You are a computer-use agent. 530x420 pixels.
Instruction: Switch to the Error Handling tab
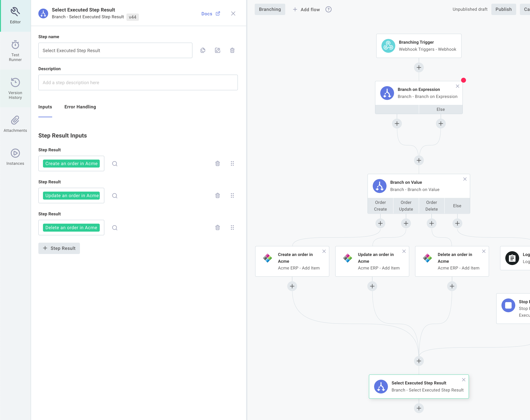point(80,107)
